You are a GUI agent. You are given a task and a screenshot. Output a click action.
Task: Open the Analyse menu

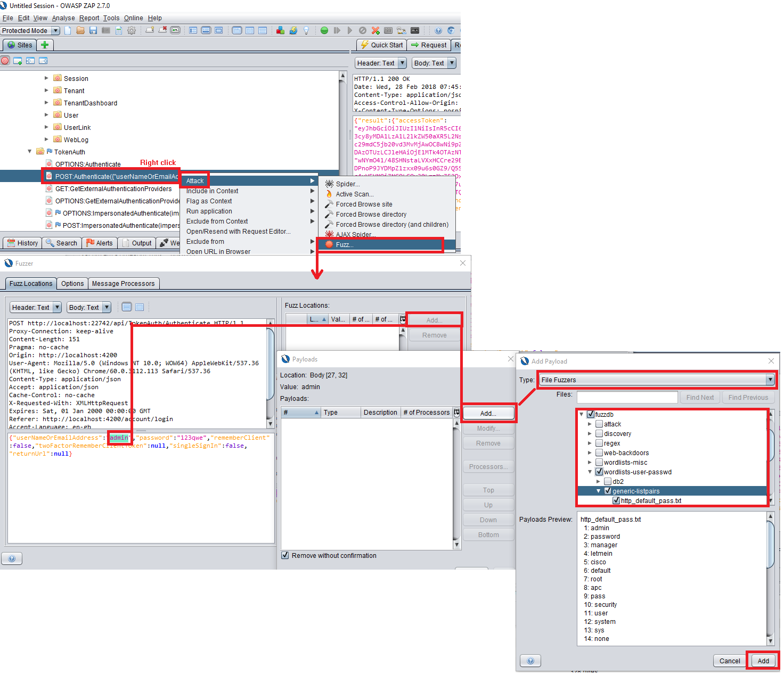[x=63, y=18]
